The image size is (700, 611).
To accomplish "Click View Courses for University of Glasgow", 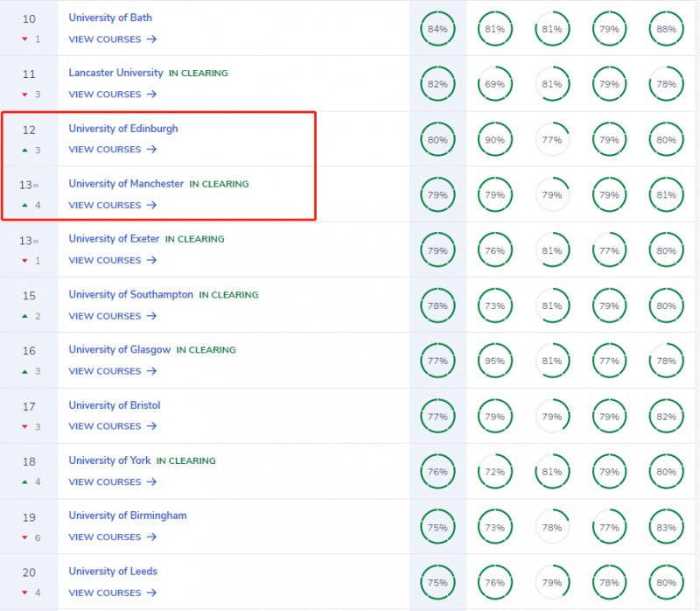I will (x=113, y=371).
